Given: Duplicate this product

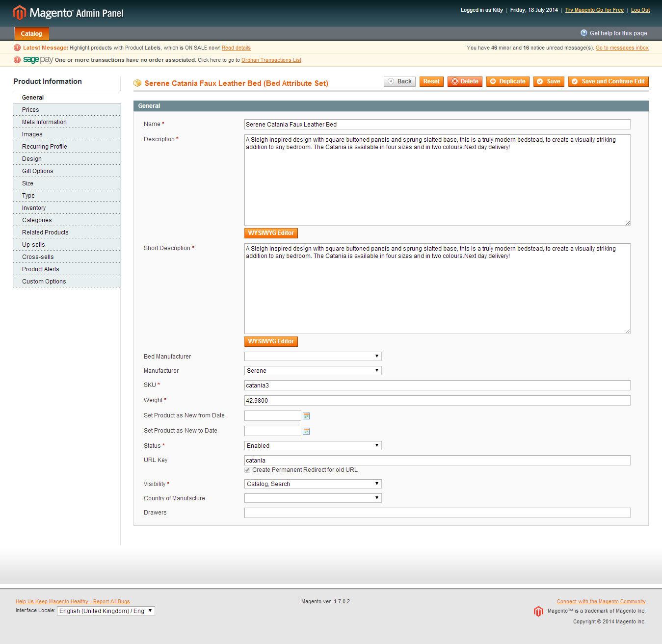Looking at the screenshot, I should [x=507, y=81].
